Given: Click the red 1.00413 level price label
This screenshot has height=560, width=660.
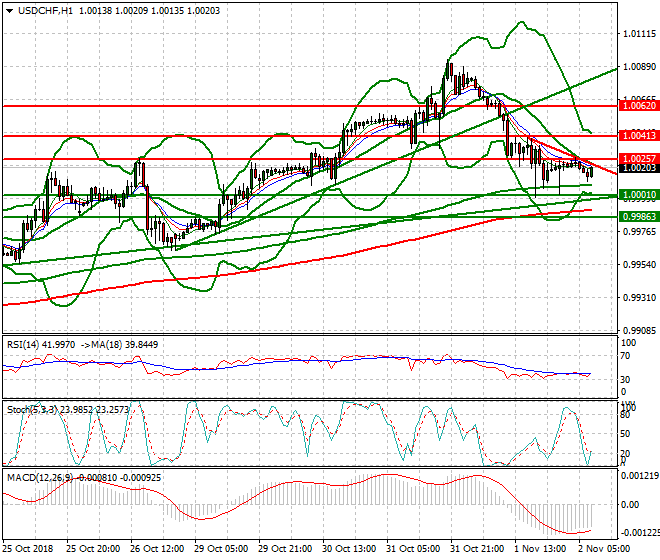Looking at the screenshot, I should click(639, 136).
